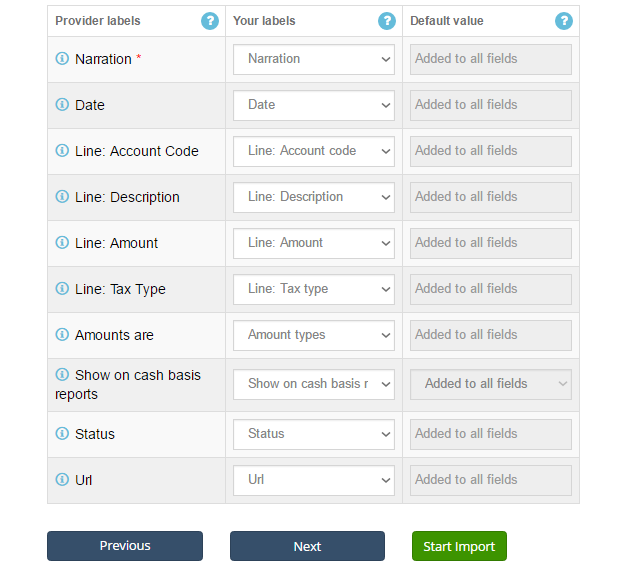Expand the Amount types dropdown

[314, 335]
